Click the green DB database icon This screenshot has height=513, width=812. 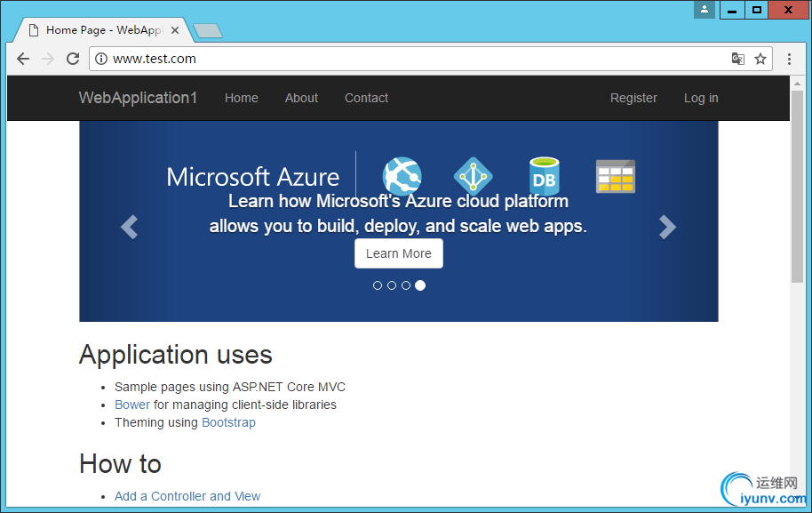[545, 176]
